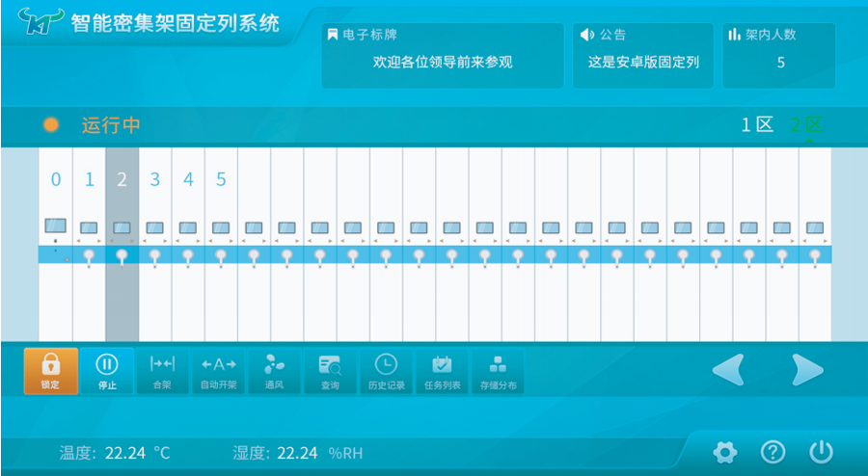This screenshot has height=476, width=868.
Task: Click the light bulb in column 4
Action: [x=188, y=257]
